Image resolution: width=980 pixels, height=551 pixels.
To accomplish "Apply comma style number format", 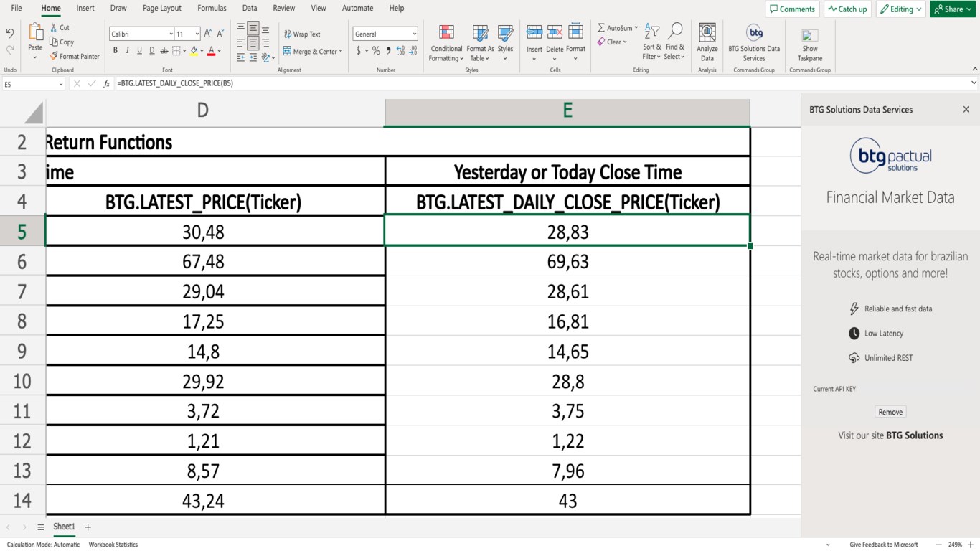I will click(x=388, y=51).
